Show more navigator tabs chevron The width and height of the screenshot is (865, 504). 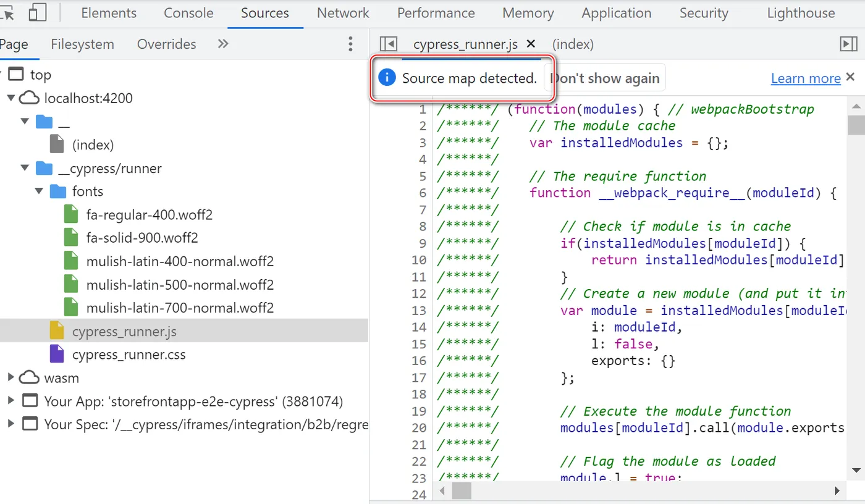pyautogui.click(x=223, y=44)
